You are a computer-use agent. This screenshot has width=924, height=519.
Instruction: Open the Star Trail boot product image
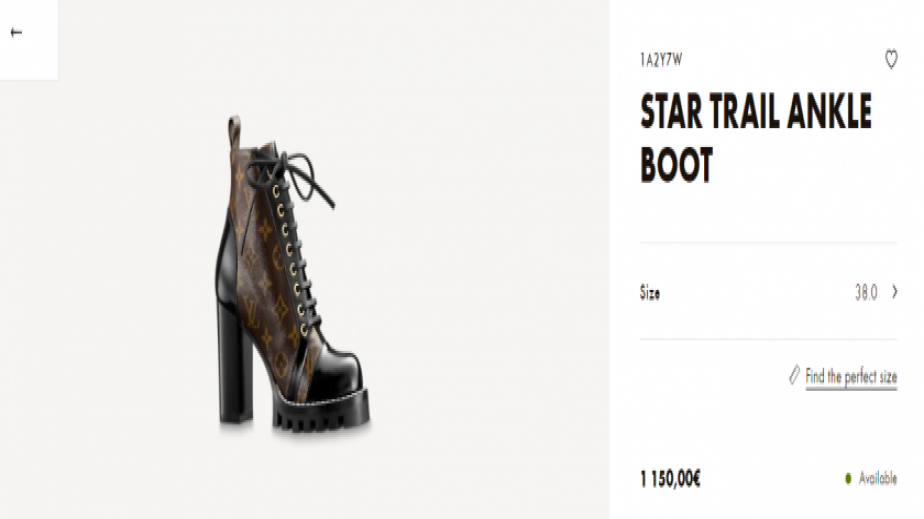290,275
